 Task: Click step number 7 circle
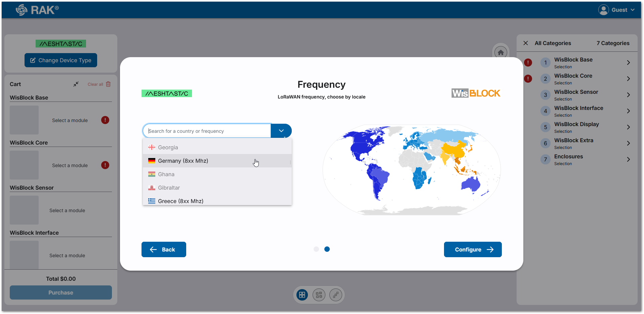click(546, 159)
